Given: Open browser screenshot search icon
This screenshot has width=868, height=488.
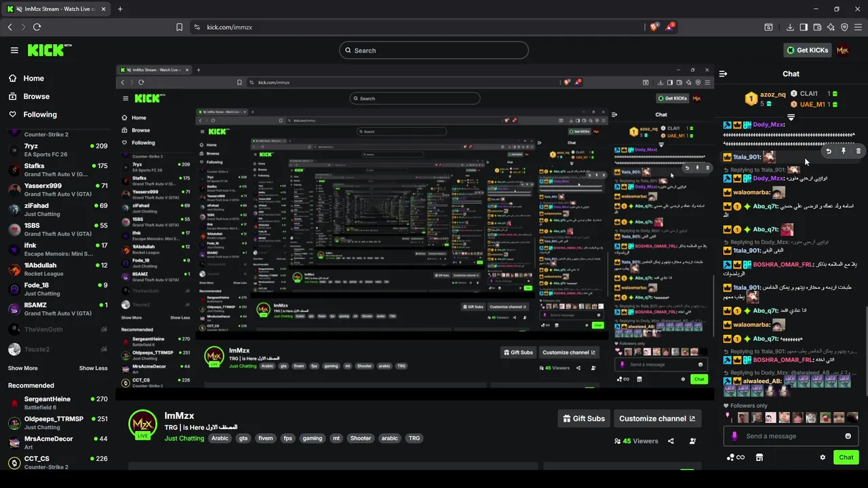Looking at the screenshot, I should [x=768, y=27].
